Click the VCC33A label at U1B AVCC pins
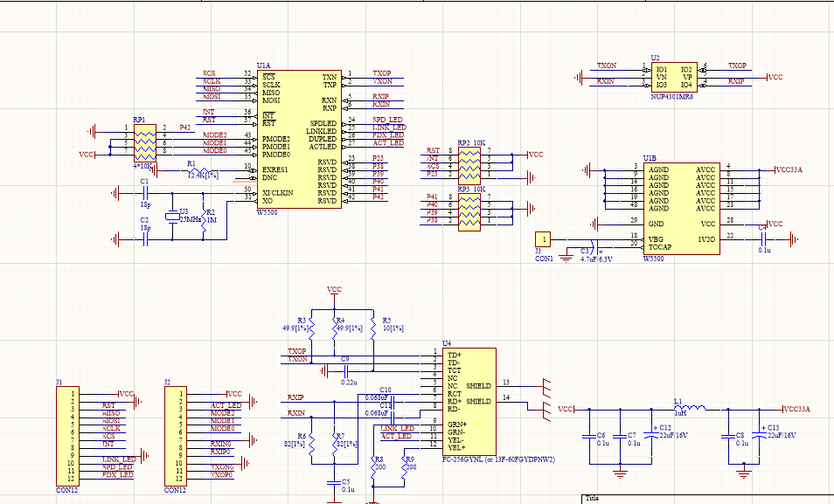Viewport: 834px width, 504px height. point(789,170)
